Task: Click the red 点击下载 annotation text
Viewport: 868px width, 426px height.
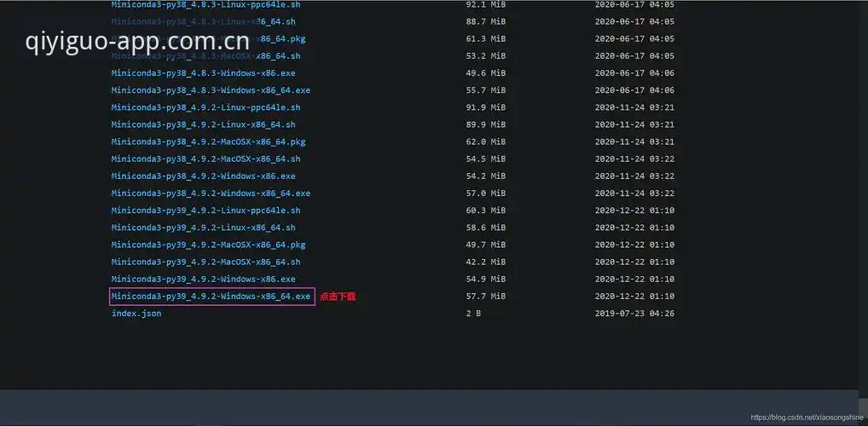Action: [x=338, y=297]
